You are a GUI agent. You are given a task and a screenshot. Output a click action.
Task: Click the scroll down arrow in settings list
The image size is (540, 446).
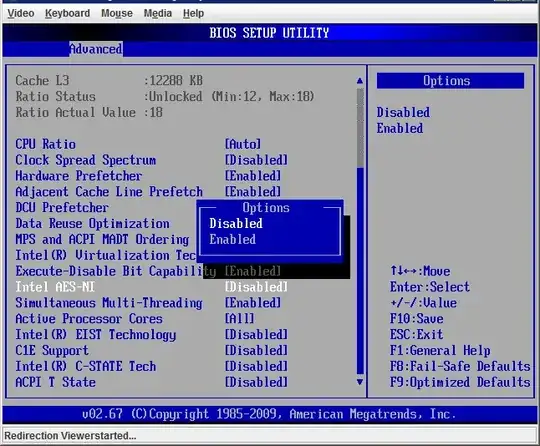[360, 382]
